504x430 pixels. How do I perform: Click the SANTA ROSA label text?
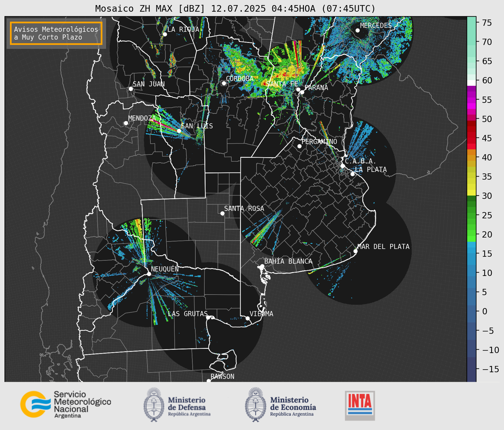tap(244, 208)
